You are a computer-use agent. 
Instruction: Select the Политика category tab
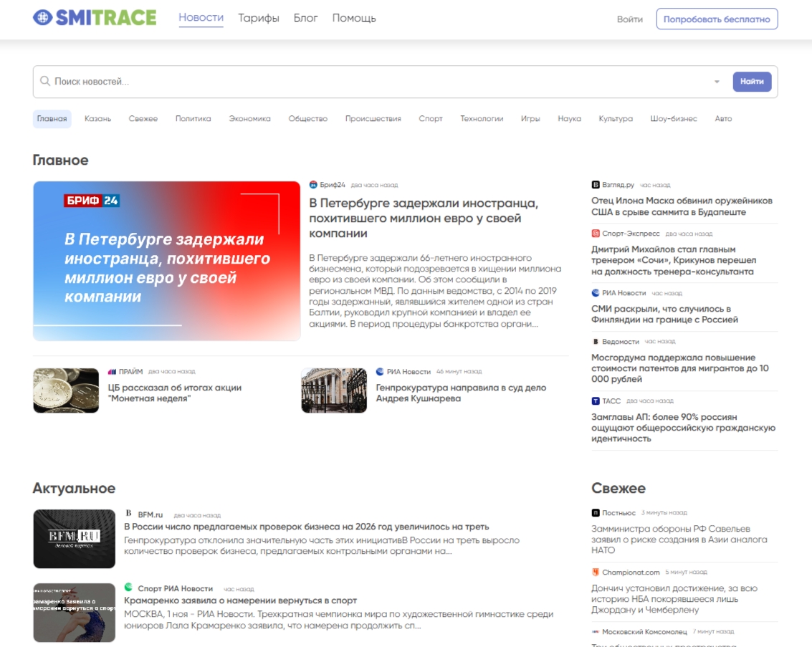click(194, 119)
